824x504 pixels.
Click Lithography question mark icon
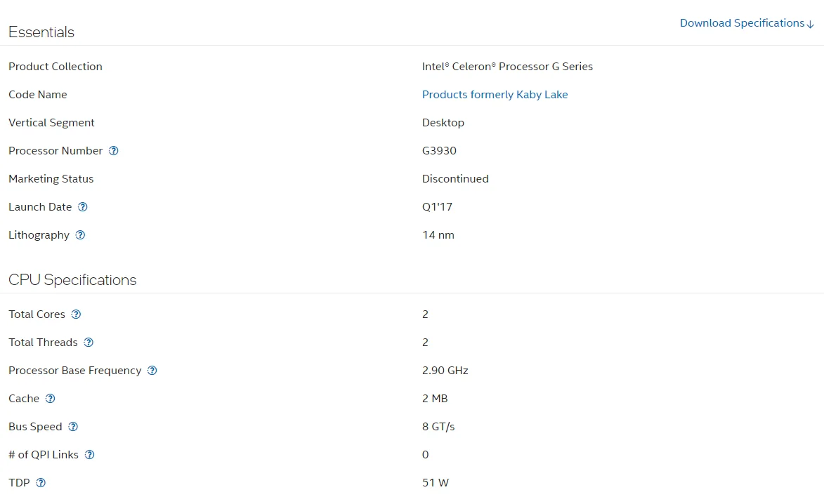click(x=80, y=235)
